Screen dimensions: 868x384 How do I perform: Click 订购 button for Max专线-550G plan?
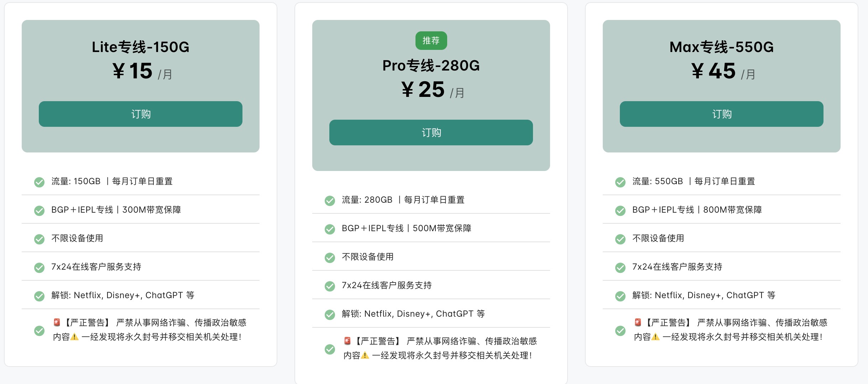[x=722, y=114]
